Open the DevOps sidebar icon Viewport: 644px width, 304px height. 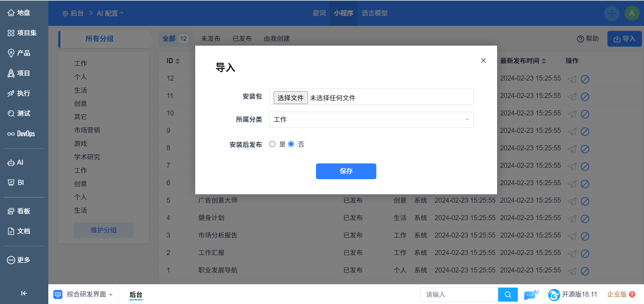[x=21, y=134]
